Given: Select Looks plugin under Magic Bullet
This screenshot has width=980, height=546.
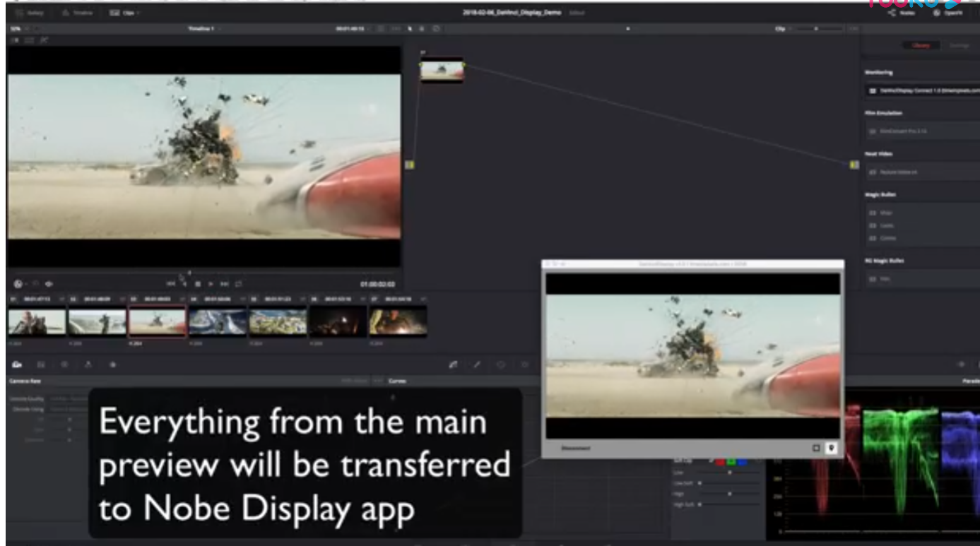Looking at the screenshot, I should [x=922, y=225].
